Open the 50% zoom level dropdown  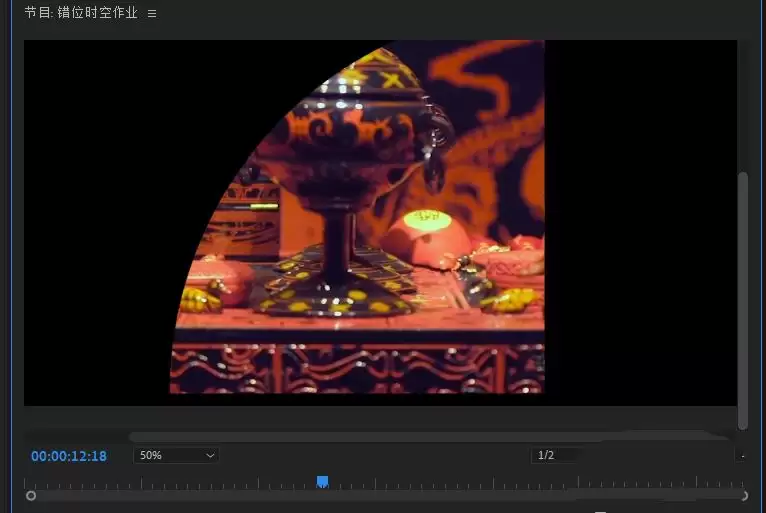click(x=176, y=455)
